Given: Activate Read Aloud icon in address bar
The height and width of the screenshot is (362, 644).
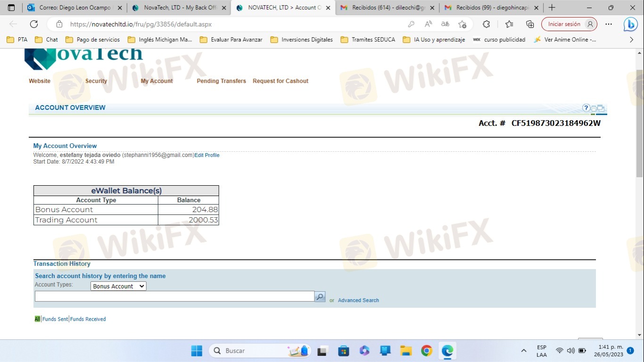Looking at the screenshot, I should click(x=428, y=24).
